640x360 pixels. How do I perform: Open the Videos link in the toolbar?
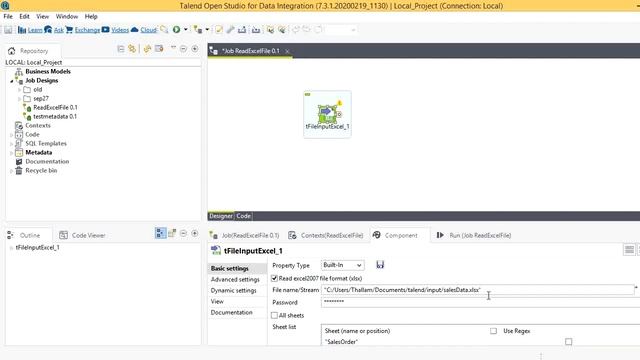coord(120,30)
